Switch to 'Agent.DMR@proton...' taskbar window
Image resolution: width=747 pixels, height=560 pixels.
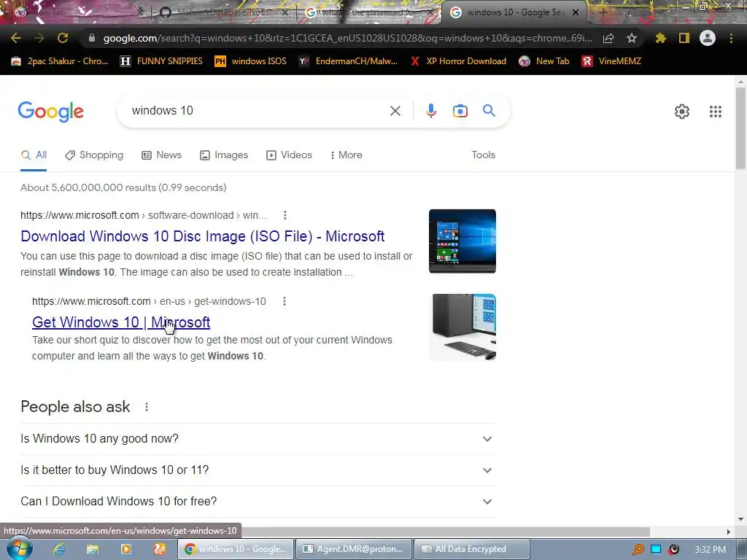pos(353,549)
